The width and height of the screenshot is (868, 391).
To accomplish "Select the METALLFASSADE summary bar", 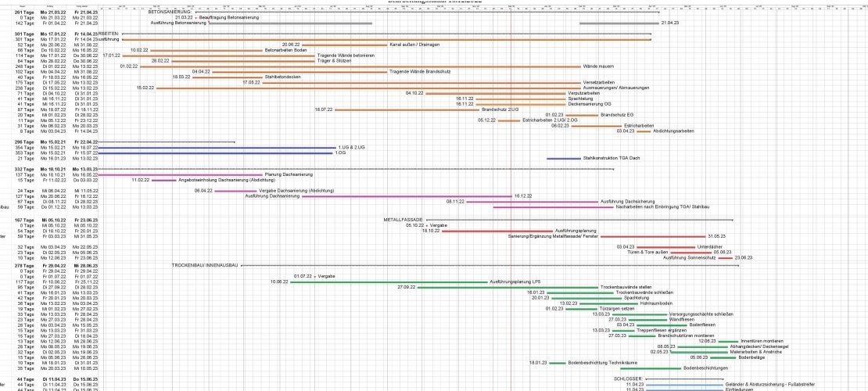I will [579, 221].
